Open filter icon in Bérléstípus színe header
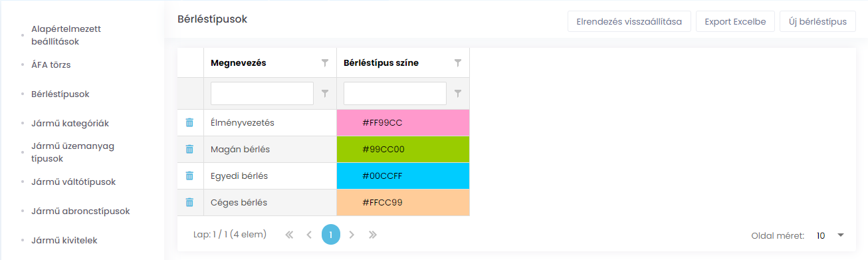This screenshot has height=260, width=868. coord(458,63)
